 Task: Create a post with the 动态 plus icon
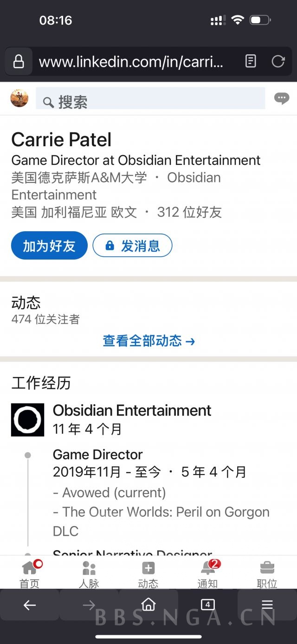(148, 571)
